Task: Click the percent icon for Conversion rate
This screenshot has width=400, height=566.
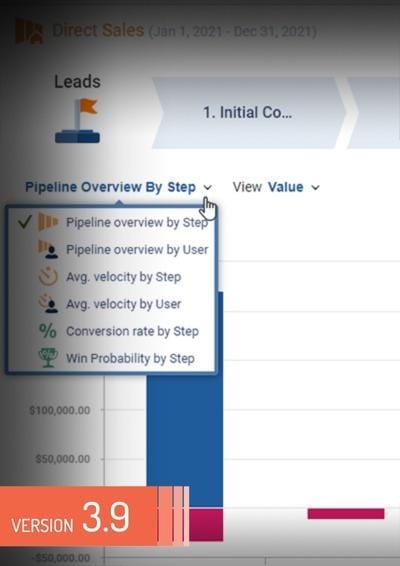Action: [48, 331]
